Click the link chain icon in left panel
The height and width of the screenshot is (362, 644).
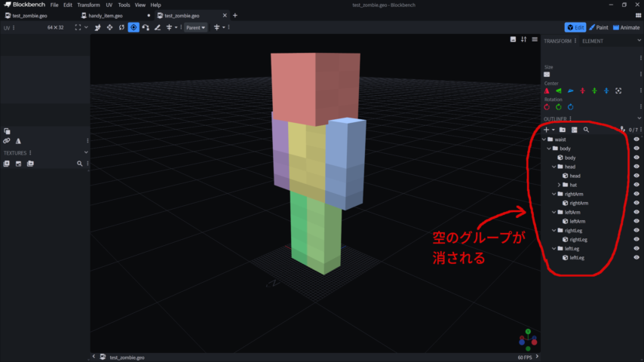tap(7, 141)
